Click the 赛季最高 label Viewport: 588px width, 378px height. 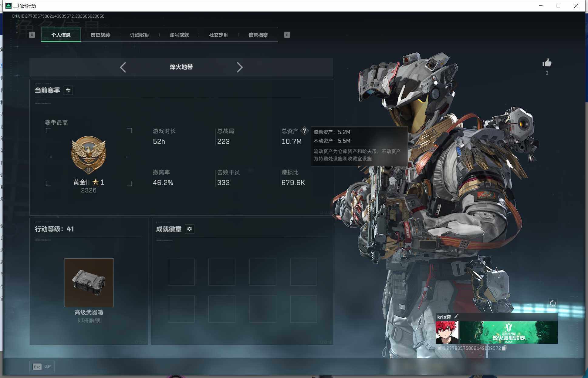[56, 123]
